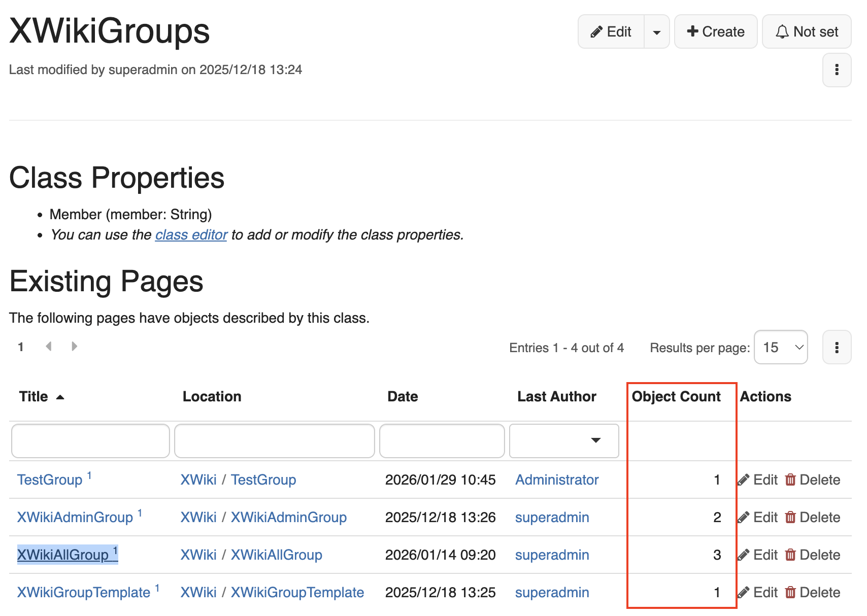Click the Entries 1 - 4 out of 4 text
Image resolution: width=867 pixels, height=616 pixels.
pyautogui.click(x=566, y=348)
